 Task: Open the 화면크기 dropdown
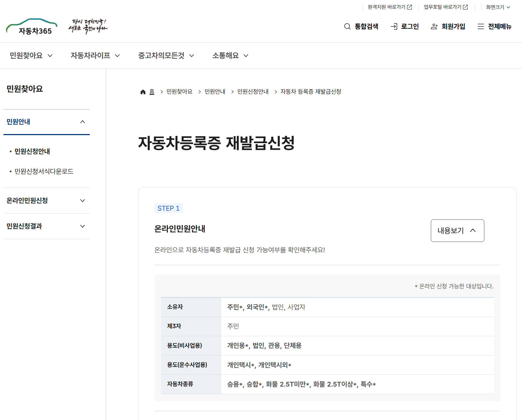pos(498,7)
